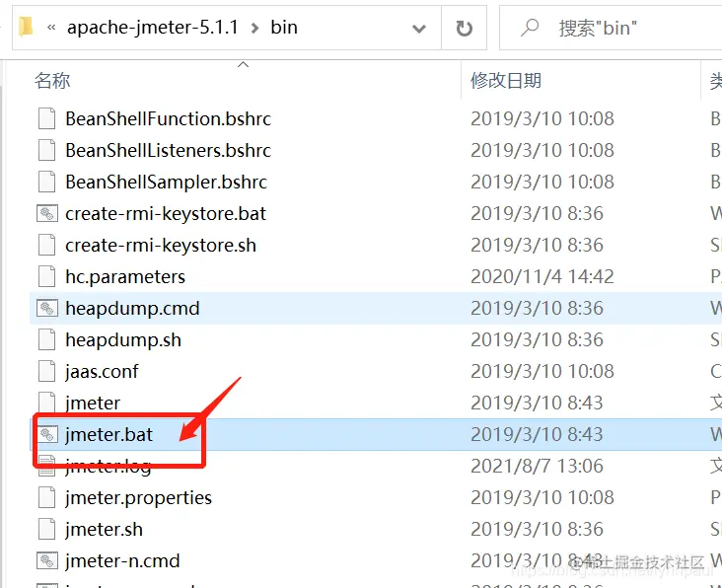Click the search magnifier icon
The height and width of the screenshot is (588, 722).
point(530,28)
